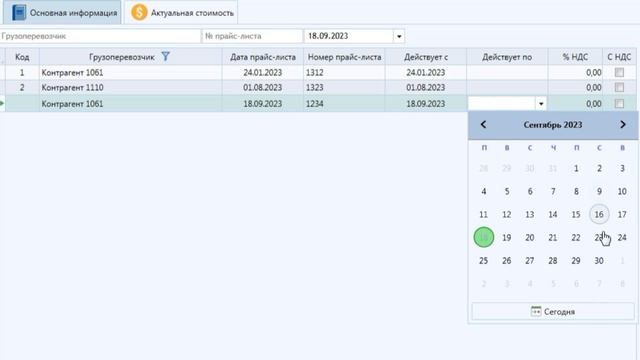Click price list number 1312 cell
Image resolution: width=640 pixels, height=360 pixels.
(x=344, y=73)
